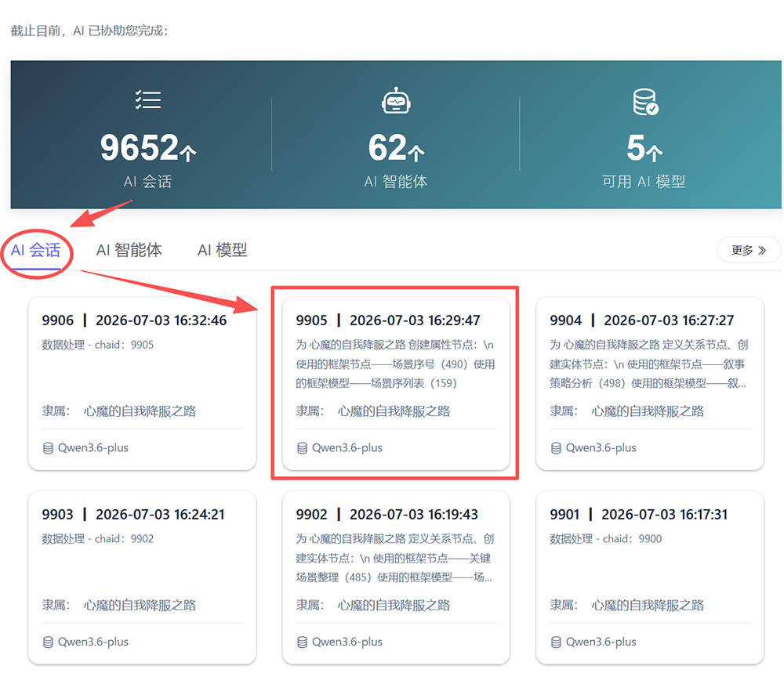Image resolution: width=784 pixels, height=673 pixels.
Task: Click the AI 智能体 label under 62
Action: pyautogui.click(x=395, y=181)
